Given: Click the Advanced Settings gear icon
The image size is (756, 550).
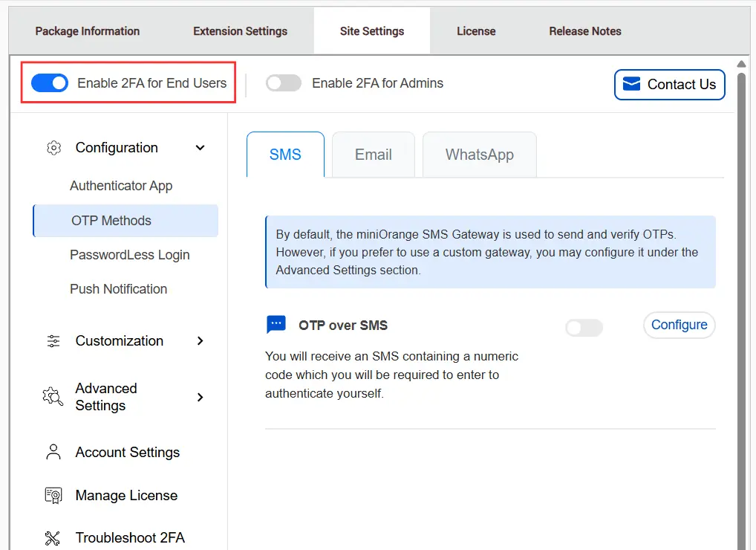Looking at the screenshot, I should tap(53, 397).
